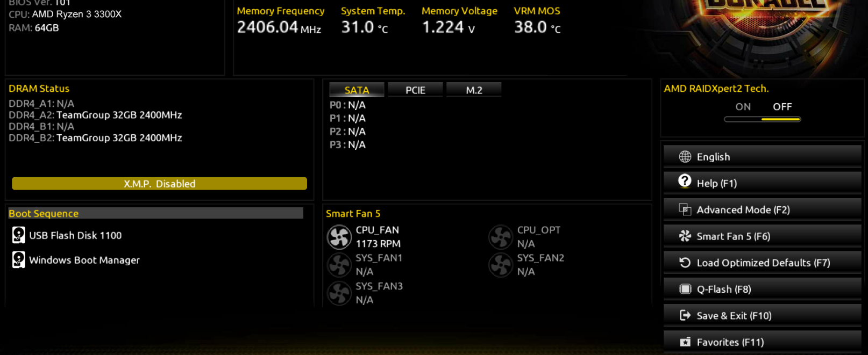This screenshot has height=355, width=868.
Task: Open Favorites (F11)
Action: 762,342
